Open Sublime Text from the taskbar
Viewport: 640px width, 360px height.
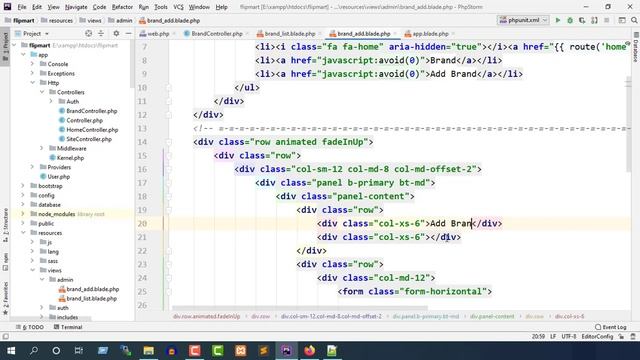[264, 351]
